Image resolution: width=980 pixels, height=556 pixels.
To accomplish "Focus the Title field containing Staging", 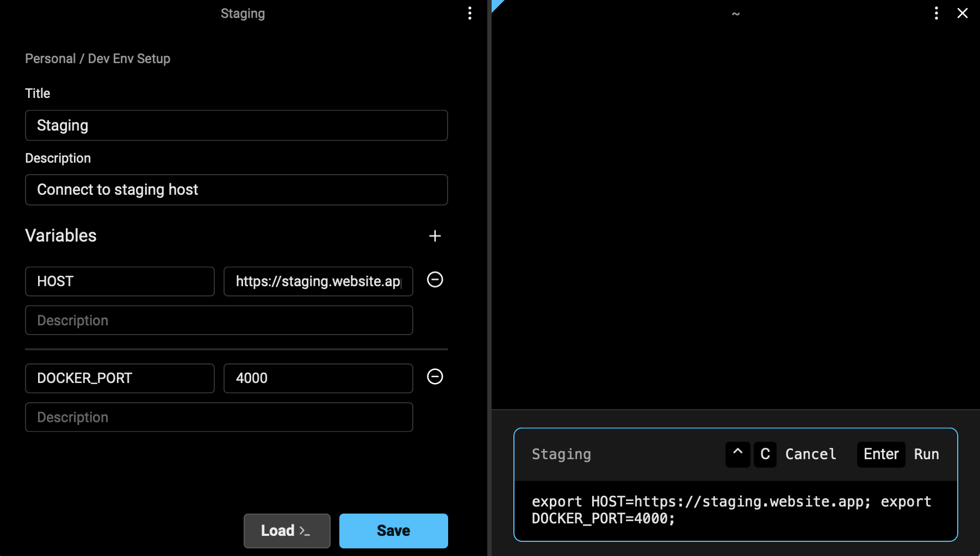I will click(236, 126).
